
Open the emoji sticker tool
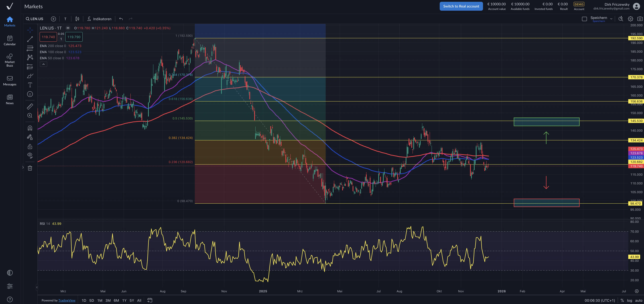tap(30, 94)
